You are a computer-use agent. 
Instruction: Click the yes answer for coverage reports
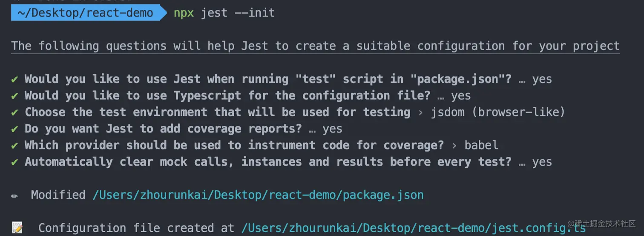[332, 129]
